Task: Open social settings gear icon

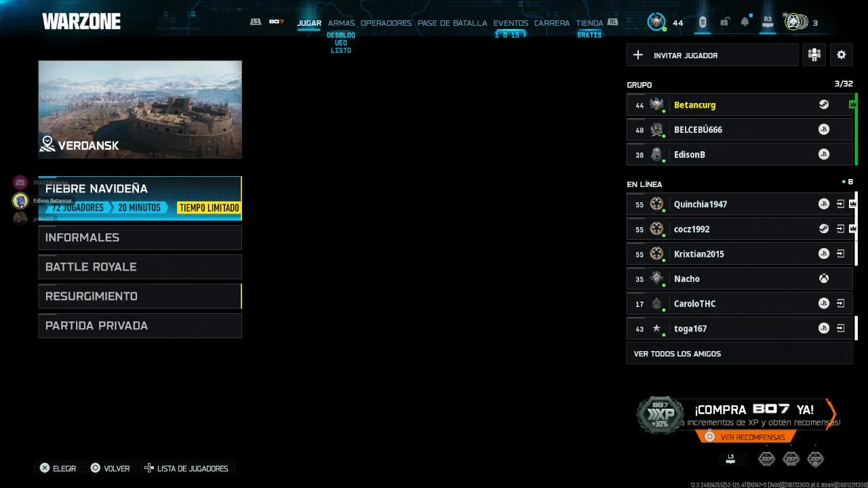Action: (x=842, y=55)
